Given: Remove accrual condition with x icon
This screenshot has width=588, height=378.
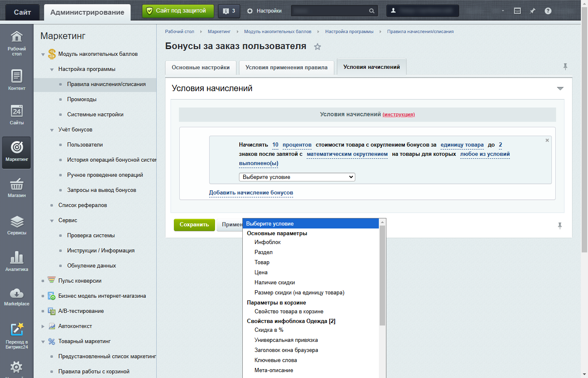Looking at the screenshot, I should [547, 140].
